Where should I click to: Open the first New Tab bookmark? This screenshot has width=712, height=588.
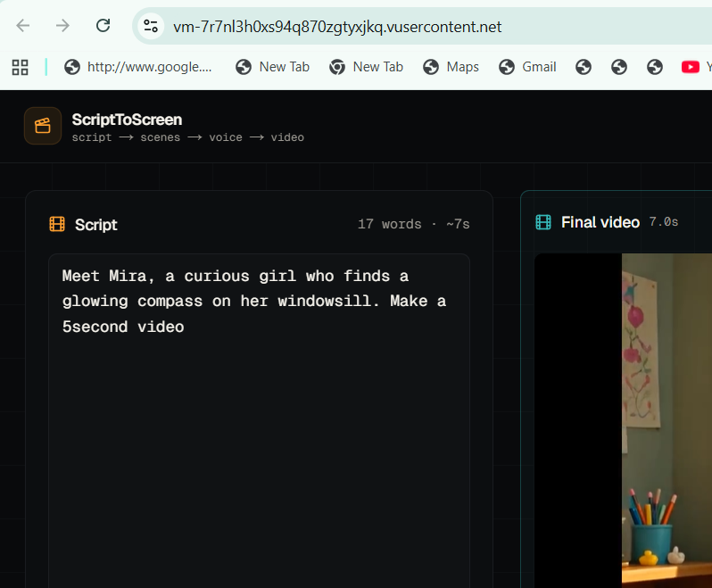click(x=272, y=67)
